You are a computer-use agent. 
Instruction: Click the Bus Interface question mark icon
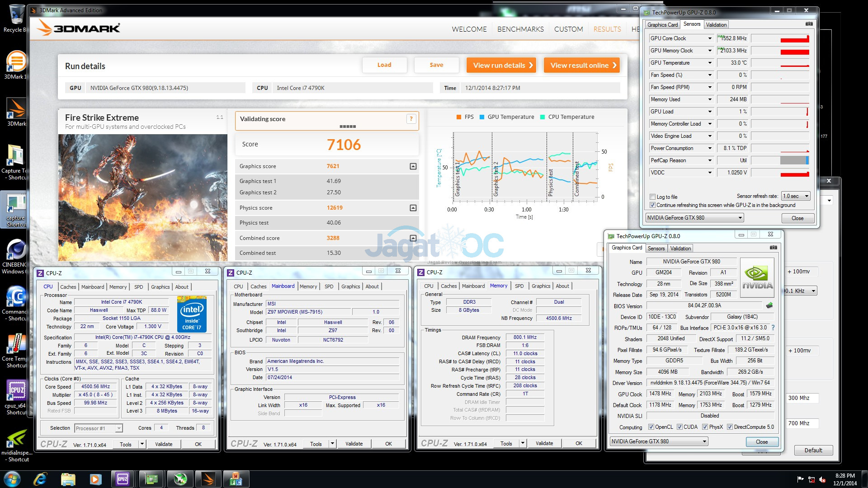coord(773,328)
